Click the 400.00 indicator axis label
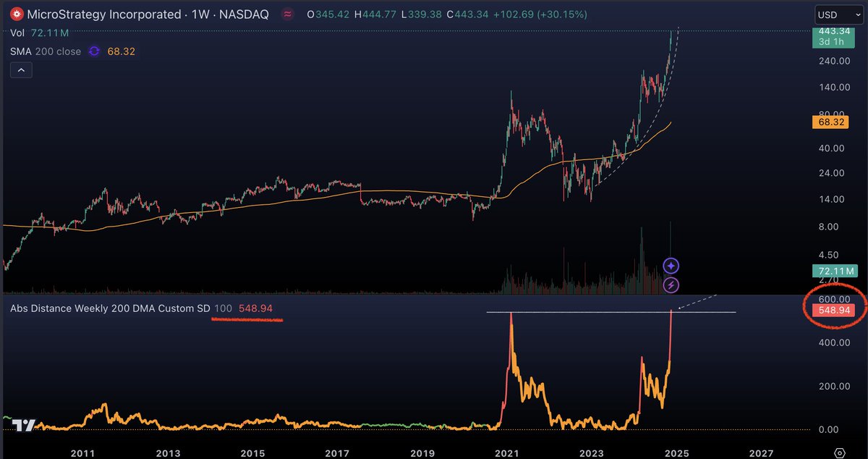The width and height of the screenshot is (868, 459). (834, 342)
